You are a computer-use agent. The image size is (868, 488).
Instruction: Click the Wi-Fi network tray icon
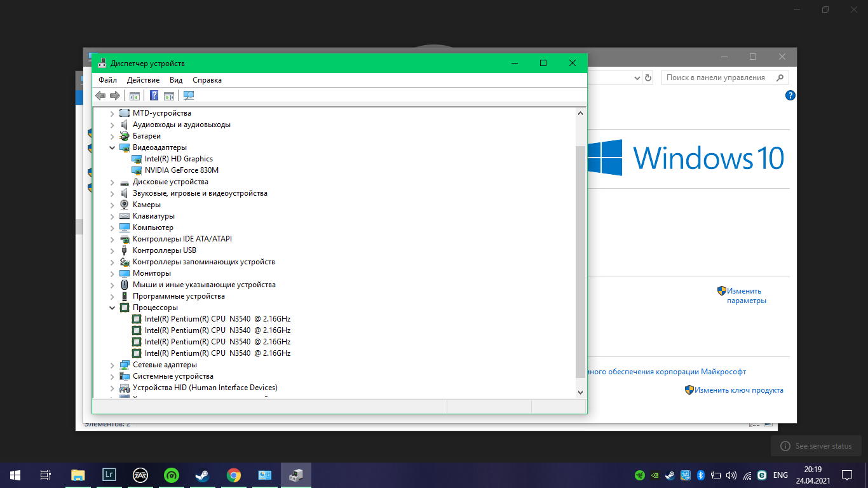point(747,475)
